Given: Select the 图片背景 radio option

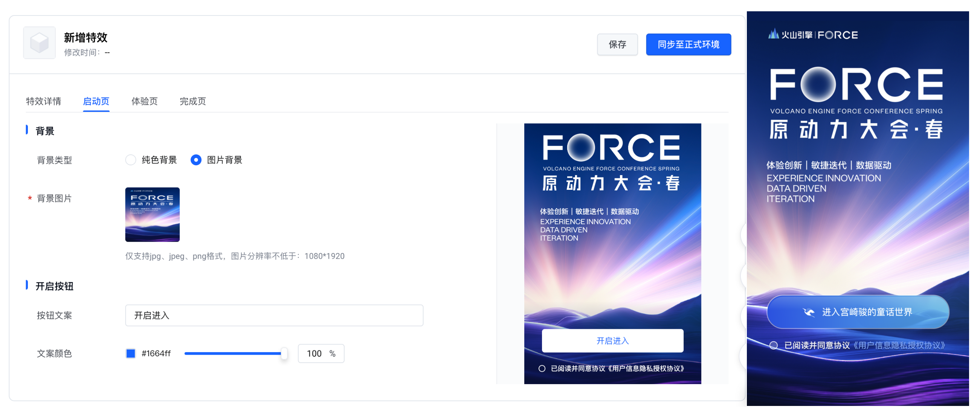Looking at the screenshot, I should tap(196, 160).
